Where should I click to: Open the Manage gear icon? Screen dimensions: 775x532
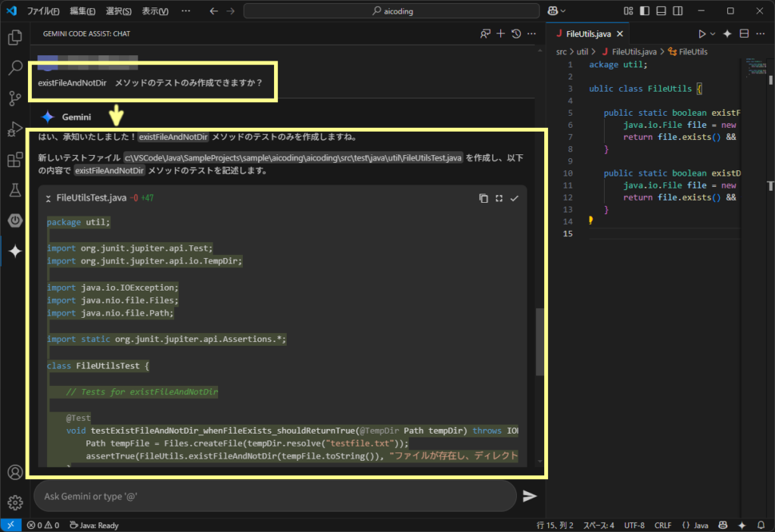(x=15, y=502)
